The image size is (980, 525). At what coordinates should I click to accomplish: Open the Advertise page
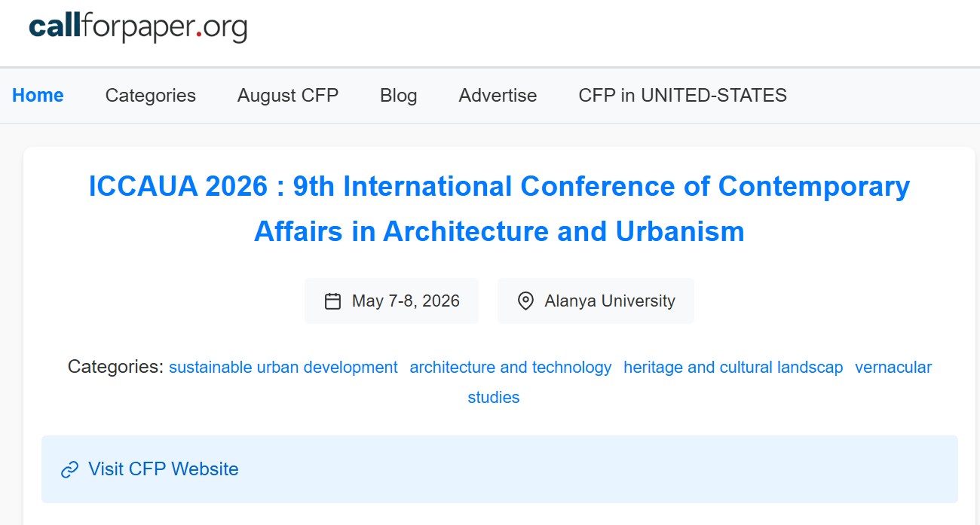point(498,96)
